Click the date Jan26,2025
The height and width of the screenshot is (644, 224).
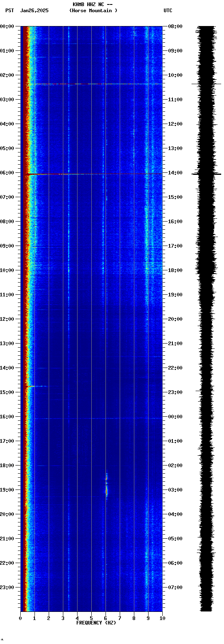pyautogui.click(x=34, y=11)
